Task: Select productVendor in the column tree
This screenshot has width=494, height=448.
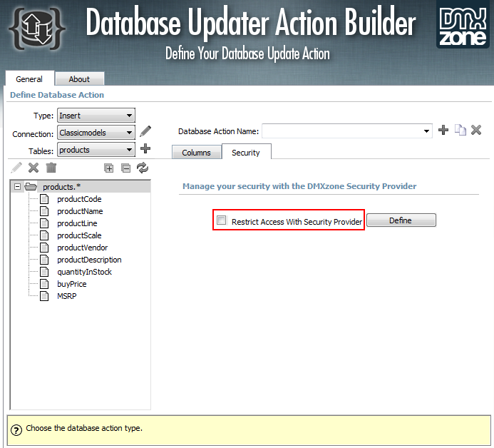Action: click(83, 248)
